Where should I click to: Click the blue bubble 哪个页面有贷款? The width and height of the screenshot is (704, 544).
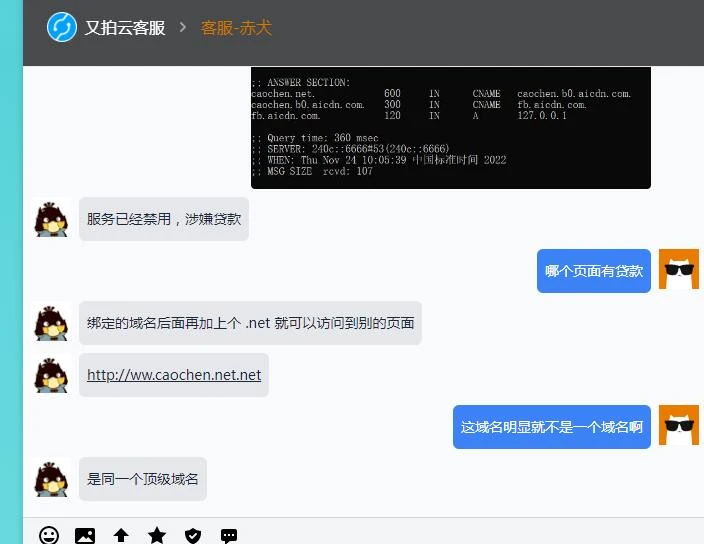point(593,271)
